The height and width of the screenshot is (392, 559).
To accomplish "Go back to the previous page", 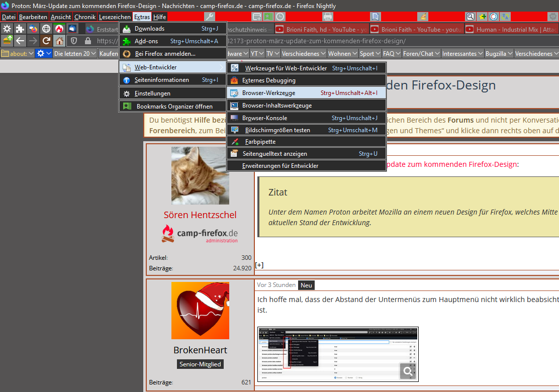I will [20, 41].
